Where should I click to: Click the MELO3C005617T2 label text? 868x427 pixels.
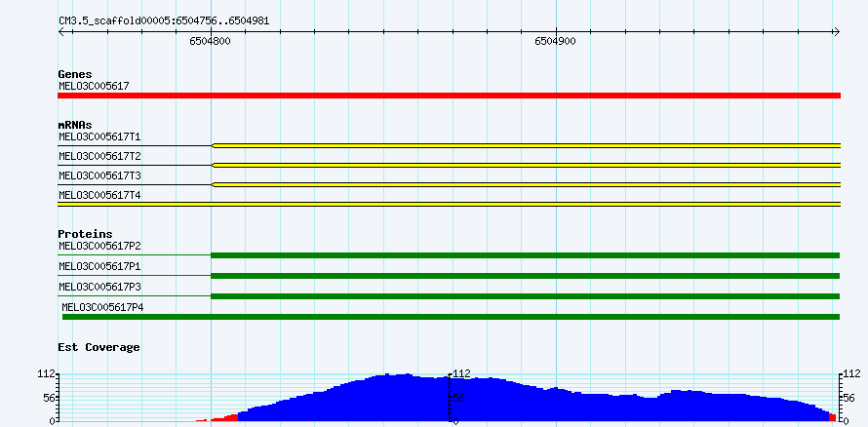coord(99,156)
